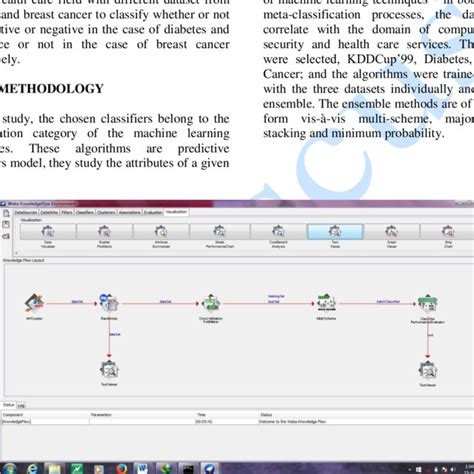474x474 pixels.
Task: Open File Explorer from the taskbar
Action: [x=55, y=468]
